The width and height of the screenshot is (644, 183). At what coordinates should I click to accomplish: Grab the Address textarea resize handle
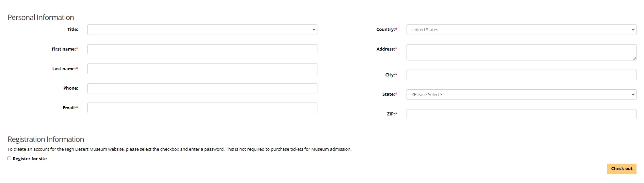[x=634, y=58]
